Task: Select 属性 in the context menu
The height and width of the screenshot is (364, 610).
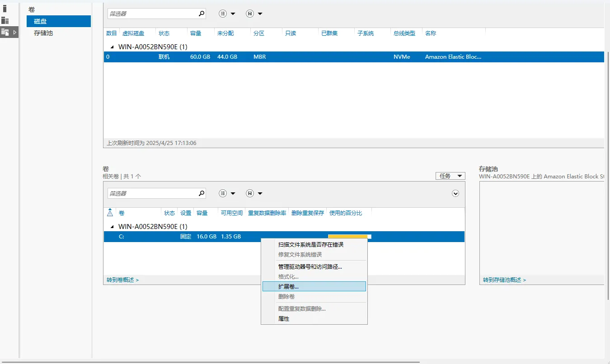Action: tap(284, 319)
